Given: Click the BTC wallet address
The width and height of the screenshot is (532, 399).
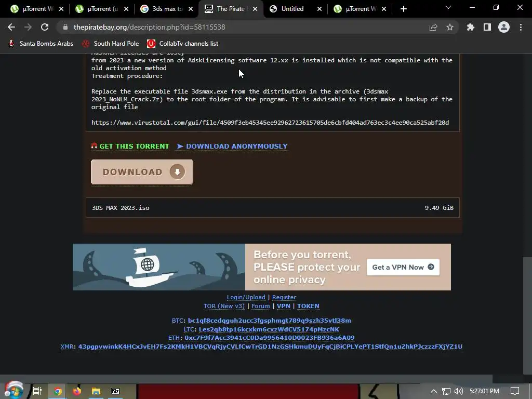Looking at the screenshot, I should [270, 321].
